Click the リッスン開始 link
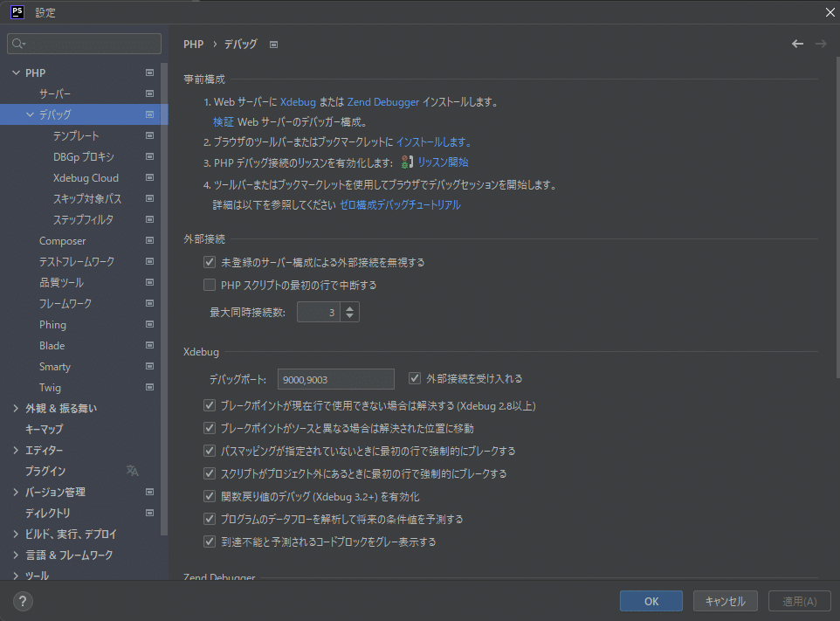The image size is (840, 621). click(x=443, y=162)
